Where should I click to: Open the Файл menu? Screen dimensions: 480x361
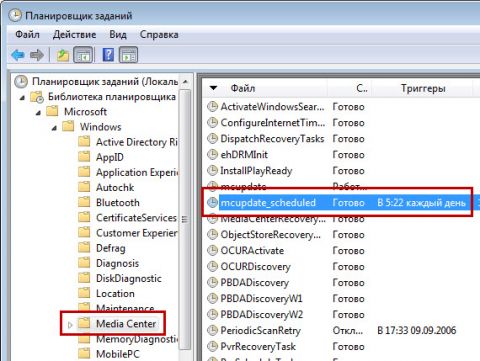click(27, 34)
